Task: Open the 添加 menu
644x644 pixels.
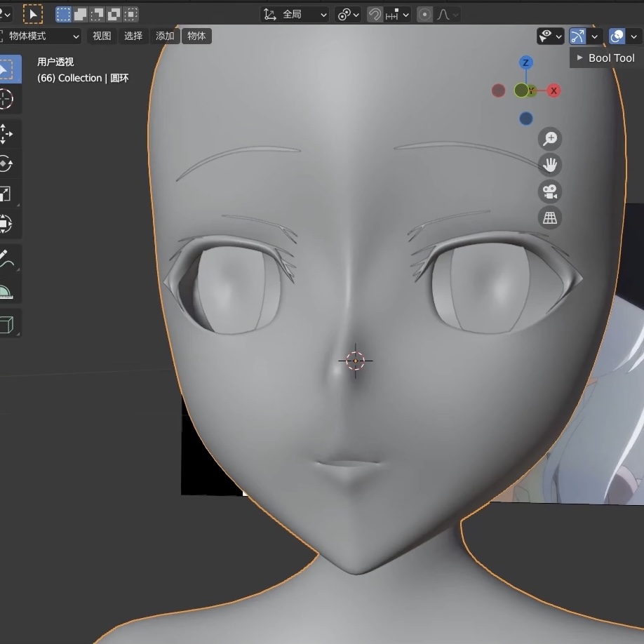Action: pyautogui.click(x=165, y=36)
